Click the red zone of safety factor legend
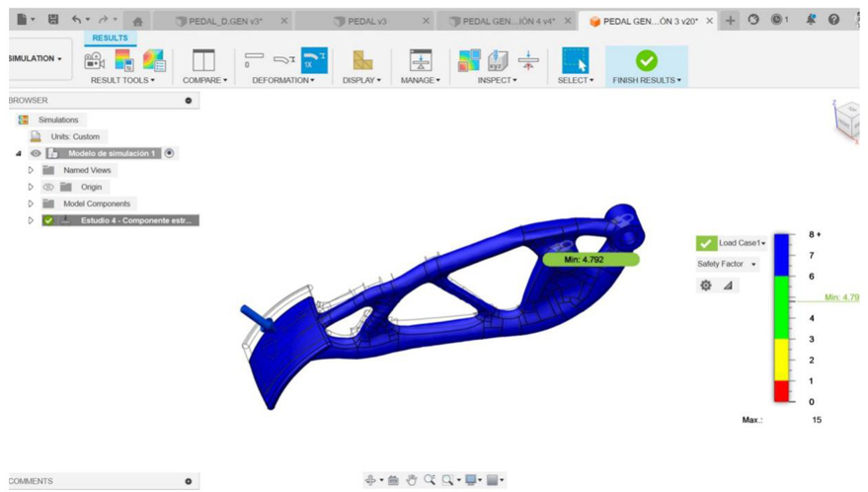The height and width of the screenshot is (492, 868). tap(781, 391)
